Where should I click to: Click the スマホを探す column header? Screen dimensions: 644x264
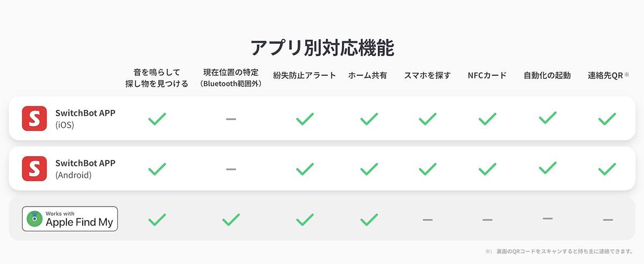[x=427, y=76]
